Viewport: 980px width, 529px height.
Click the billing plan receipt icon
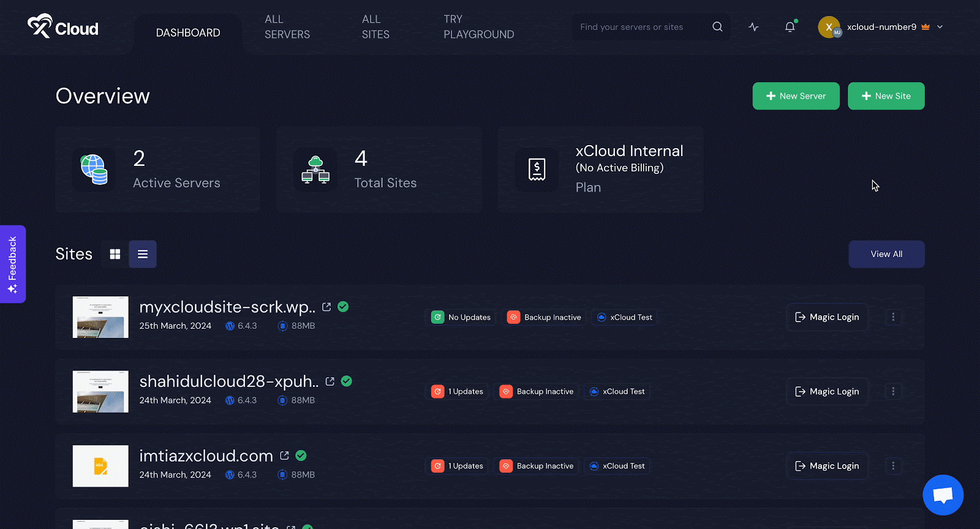click(537, 170)
